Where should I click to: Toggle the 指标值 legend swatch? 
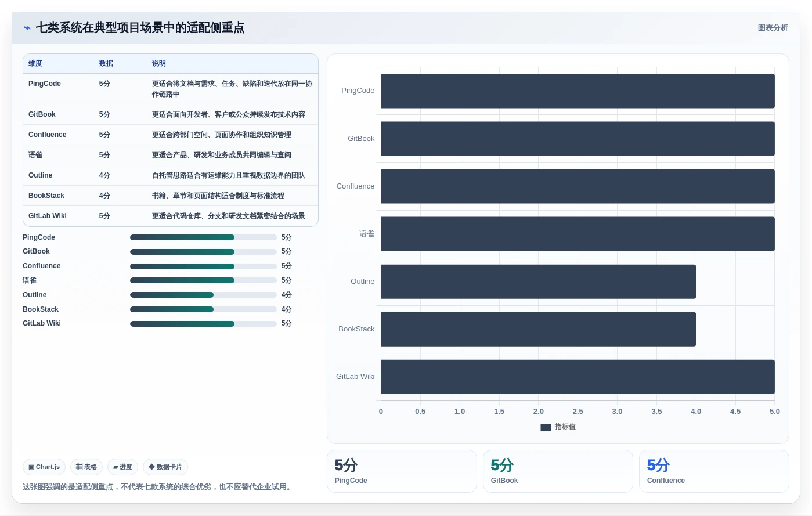pyautogui.click(x=546, y=427)
